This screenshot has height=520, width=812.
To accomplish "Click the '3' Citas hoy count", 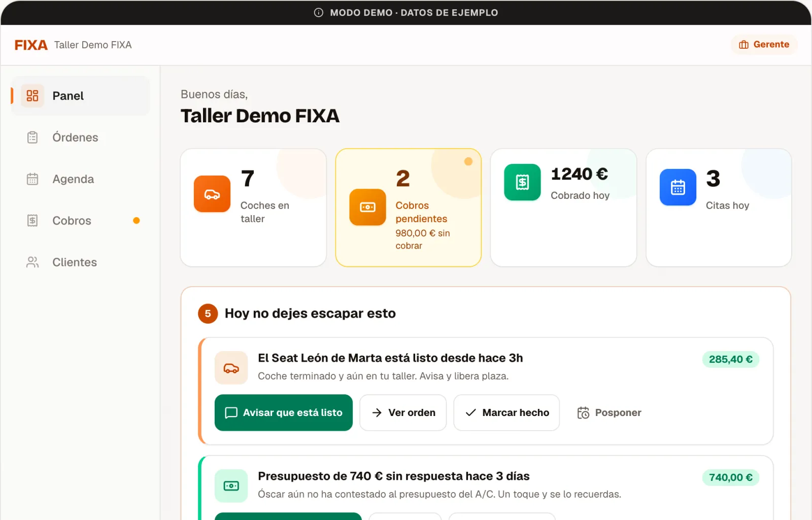I will (x=713, y=179).
